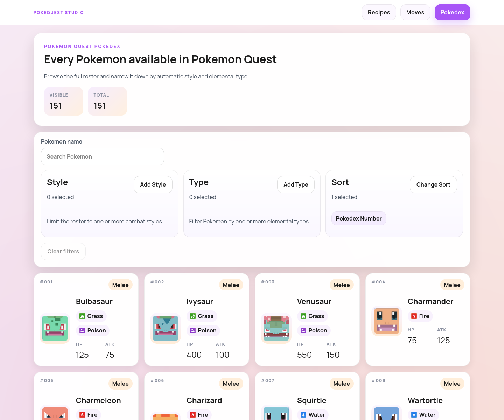This screenshot has height=420, width=504.
Task: Click the Fire type icon on Charmander
Action: (x=414, y=316)
